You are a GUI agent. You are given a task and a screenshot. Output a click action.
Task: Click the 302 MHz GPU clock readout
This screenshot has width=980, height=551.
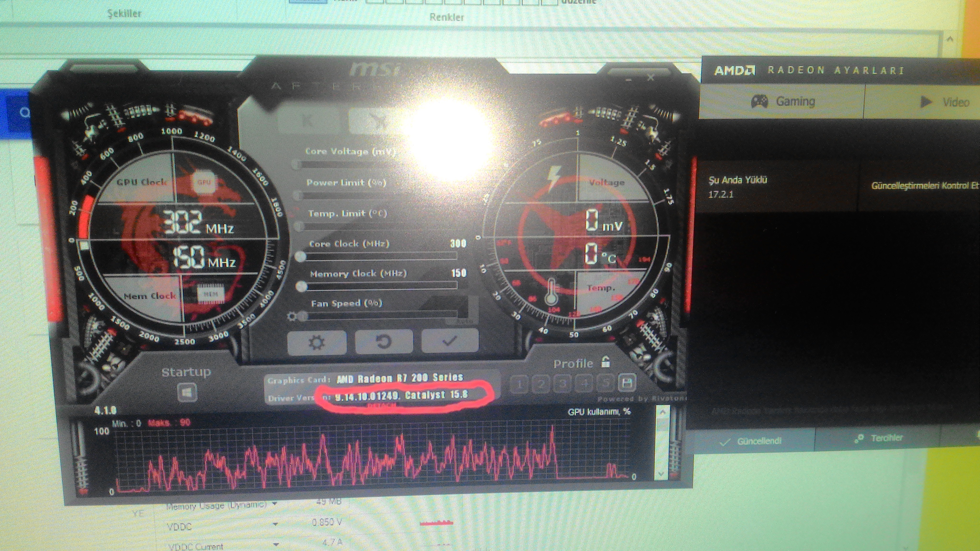199,223
